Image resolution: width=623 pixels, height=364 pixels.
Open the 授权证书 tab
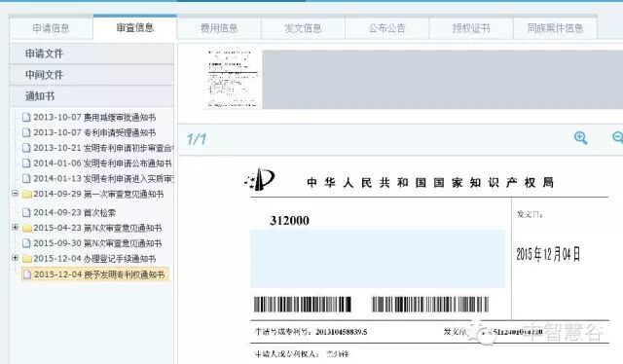click(x=471, y=28)
